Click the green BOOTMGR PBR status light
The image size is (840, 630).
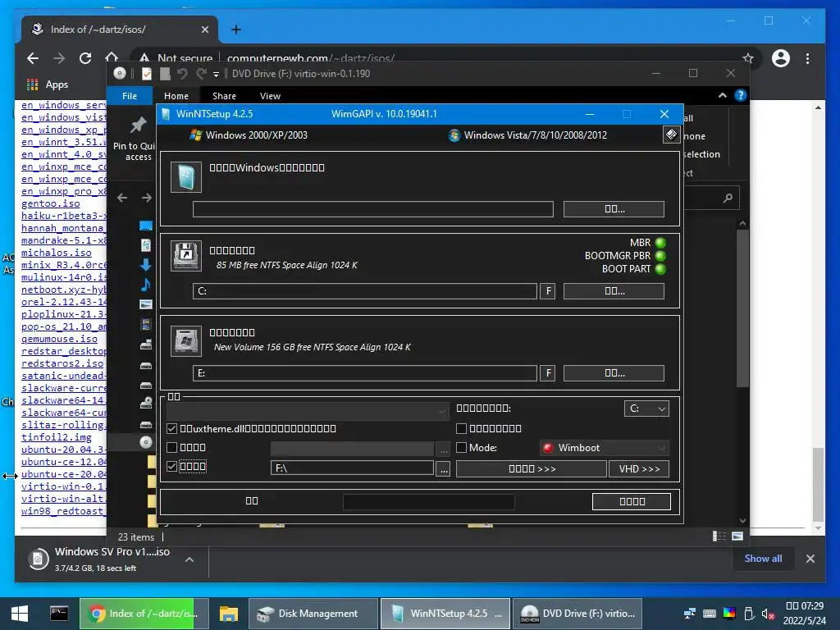tap(660, 256)
